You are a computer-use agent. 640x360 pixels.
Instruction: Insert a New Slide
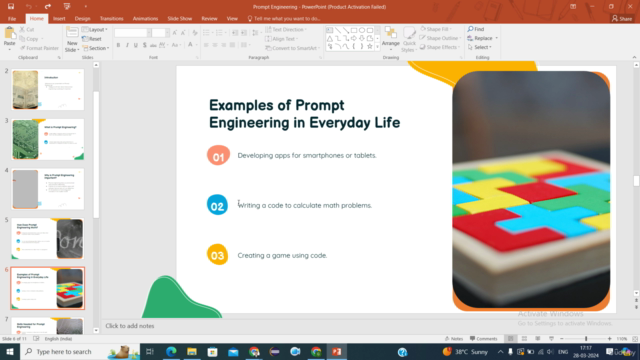72,39
